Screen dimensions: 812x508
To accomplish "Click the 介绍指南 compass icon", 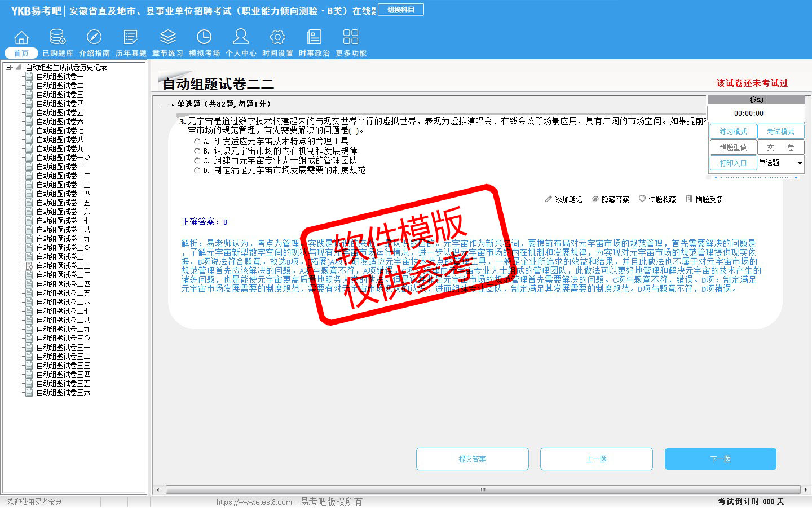I will click(94, 37).
